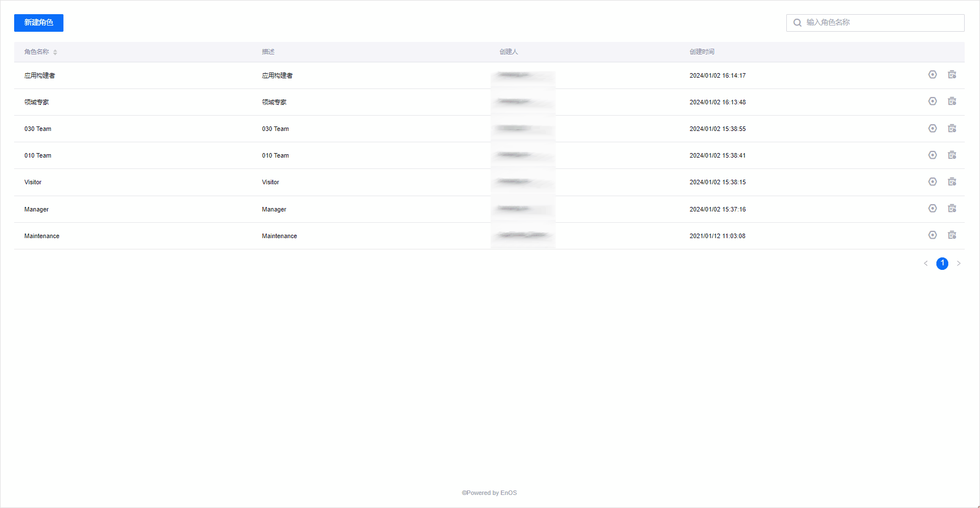Click the 创建时间 column header
This screenshot has height=508, width=980.
[701, 52]
